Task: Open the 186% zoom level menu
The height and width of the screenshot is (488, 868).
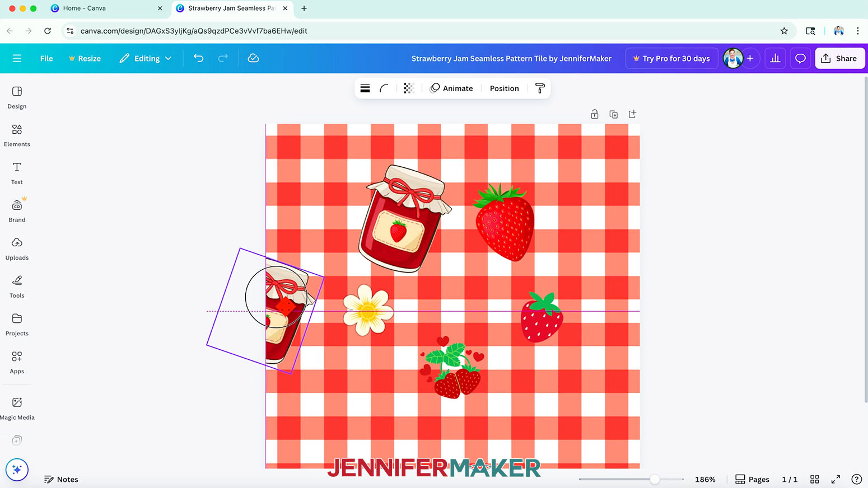Action: point(705,479)
